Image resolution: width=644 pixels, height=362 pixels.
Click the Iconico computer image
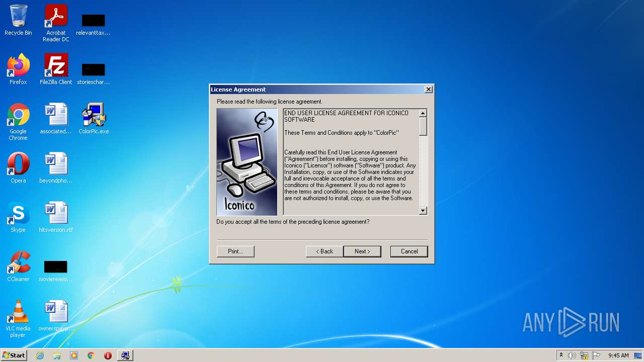pos(247,162)
